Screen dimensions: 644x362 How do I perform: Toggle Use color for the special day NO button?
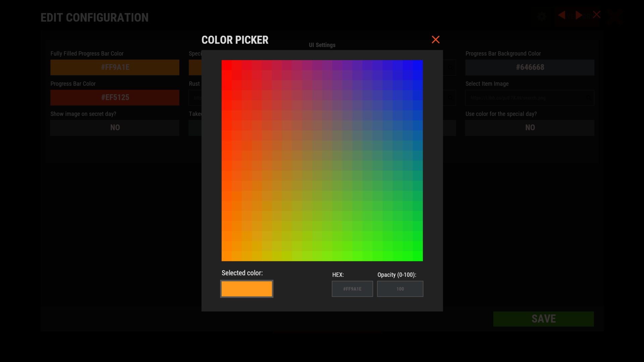tap(530, 128)
